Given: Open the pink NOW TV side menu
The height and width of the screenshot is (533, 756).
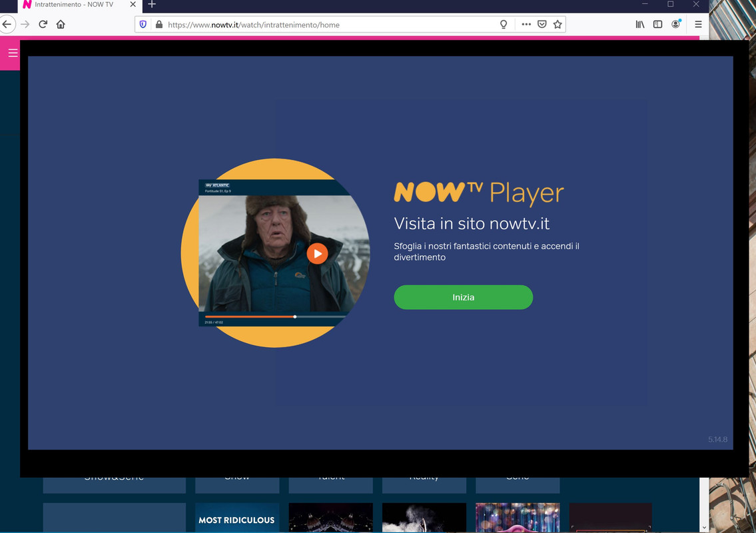Looking at the screenshot, I should 12,53.
